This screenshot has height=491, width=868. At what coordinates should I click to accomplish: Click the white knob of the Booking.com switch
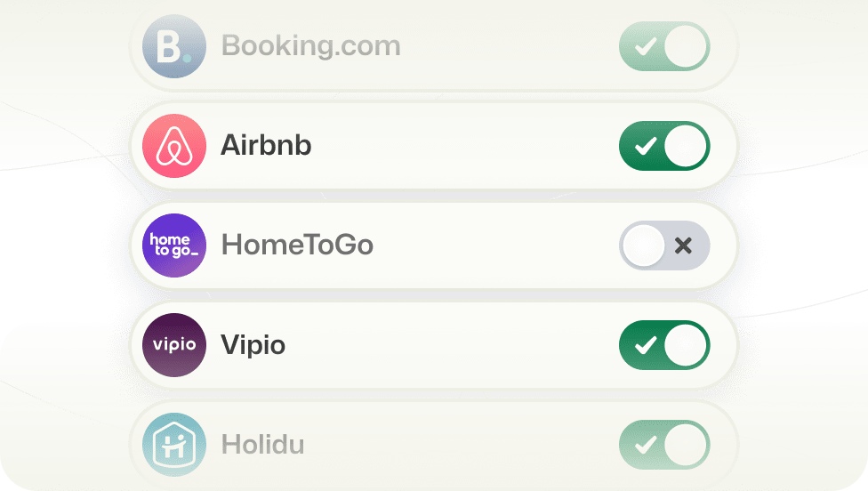tap(686, 46)
